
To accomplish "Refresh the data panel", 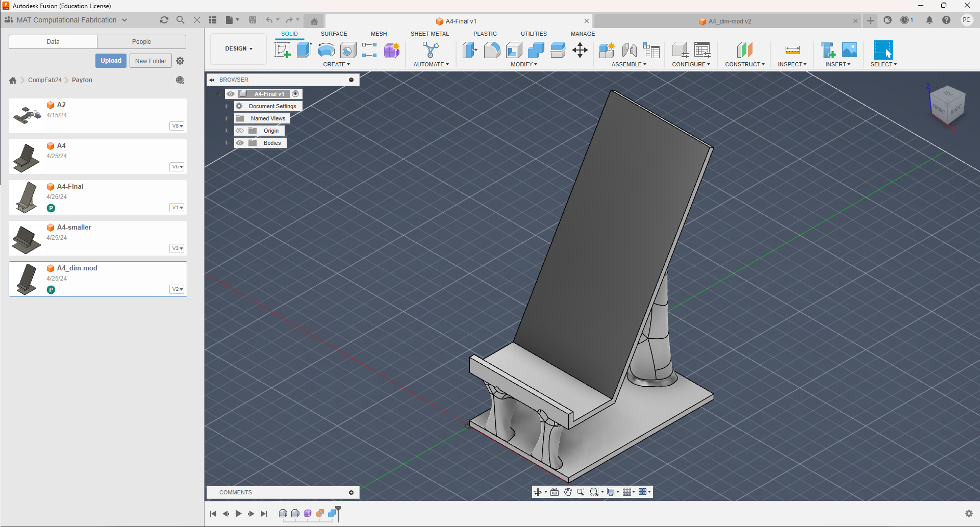I will 164,20.
